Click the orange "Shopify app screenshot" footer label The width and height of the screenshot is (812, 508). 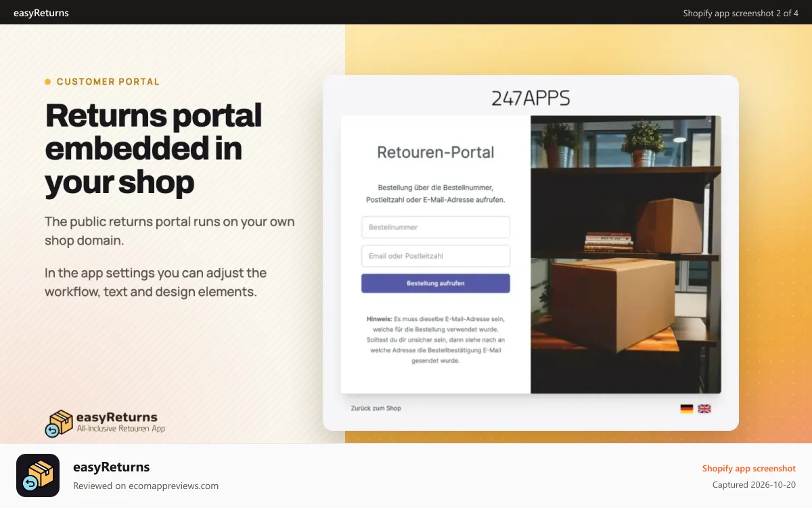[749, 469]
